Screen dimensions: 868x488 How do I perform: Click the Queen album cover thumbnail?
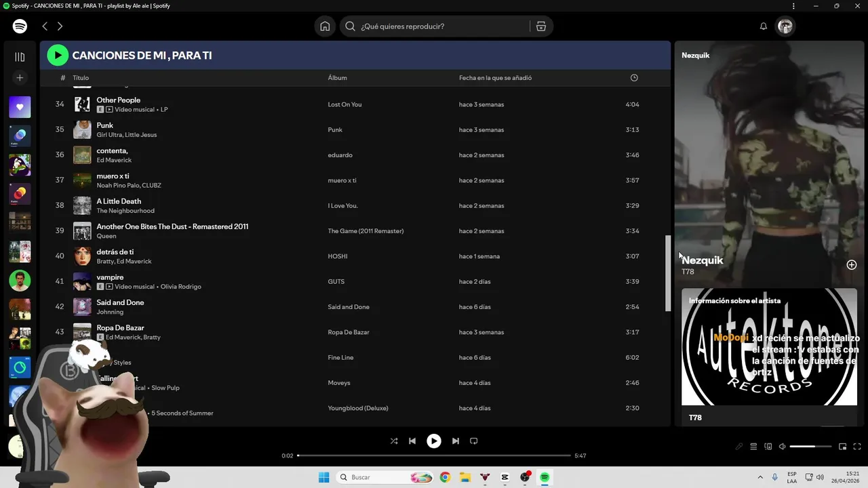(82, 231)
